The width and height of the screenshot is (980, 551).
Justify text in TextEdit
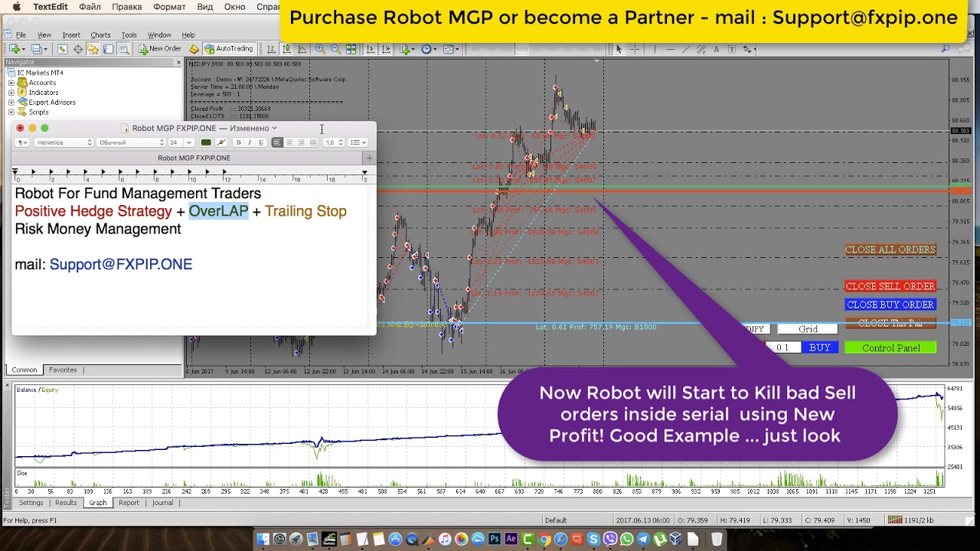(x=312, y=142)
